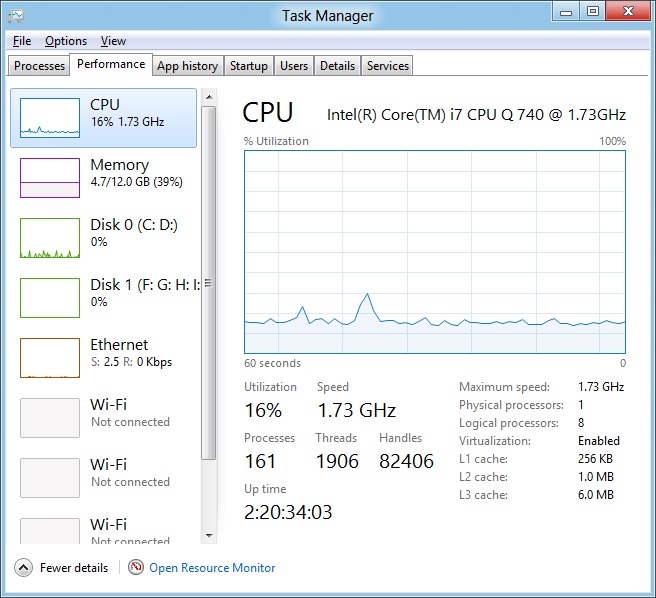Go to the Startup tab

(248, 66)
